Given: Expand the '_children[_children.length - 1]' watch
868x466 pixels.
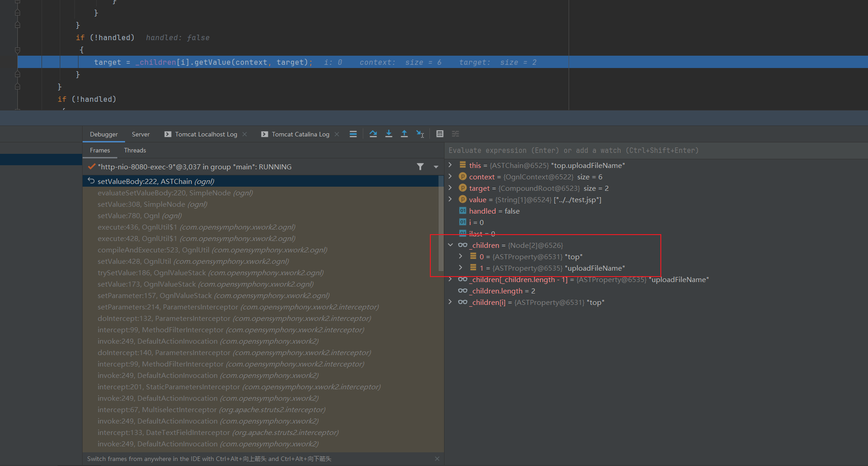Looking at the screenshot, I should (x=450, y=279).
